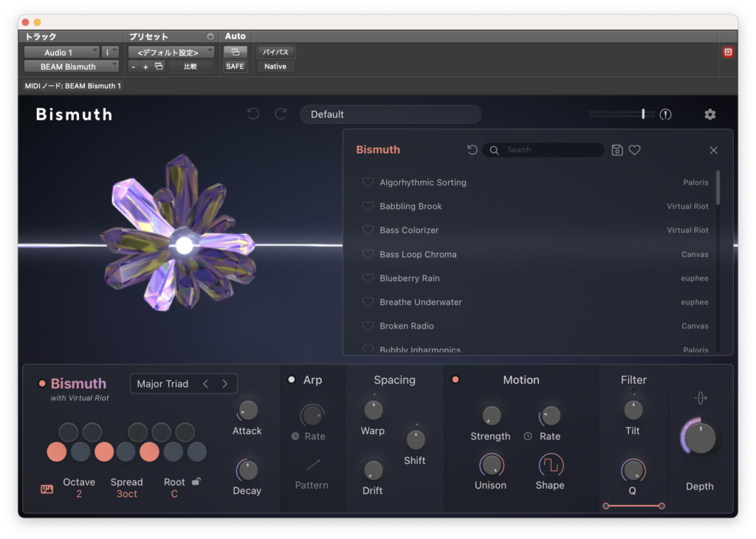Select the Blueberry Rain preset
This screenshot has width=756, height=539.
coord(535,278)
